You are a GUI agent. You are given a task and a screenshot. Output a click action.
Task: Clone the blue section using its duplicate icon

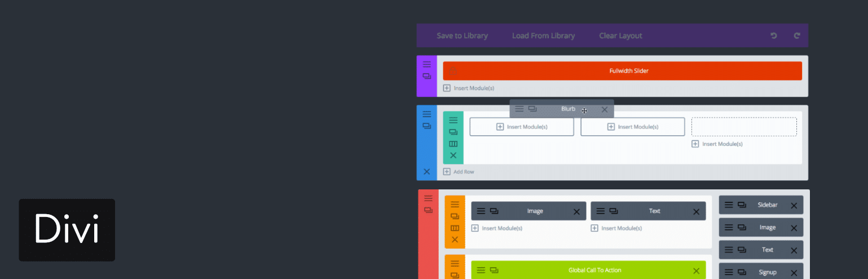(x=427, y=126)
